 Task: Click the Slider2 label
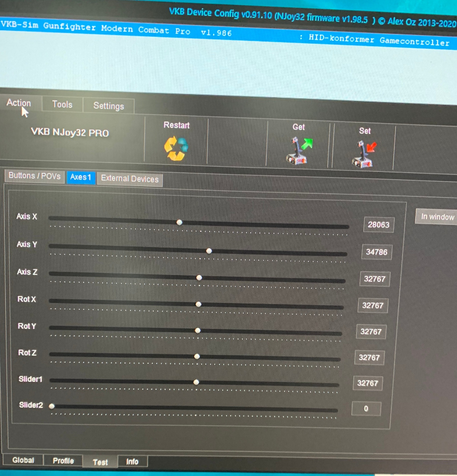(x=31, y=405)
